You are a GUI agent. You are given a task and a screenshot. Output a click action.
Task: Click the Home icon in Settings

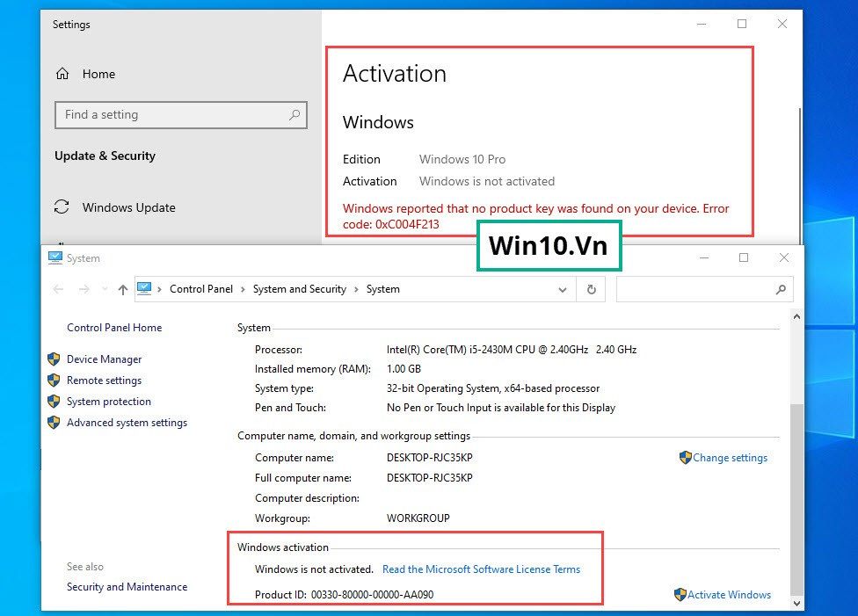click(x=62, y=74)
